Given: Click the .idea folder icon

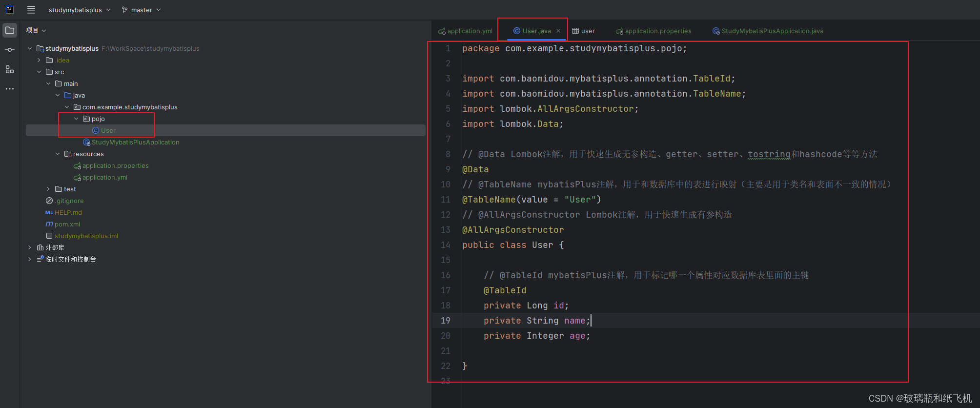Looking at the screenshot, I should click(x=49, y=60).
